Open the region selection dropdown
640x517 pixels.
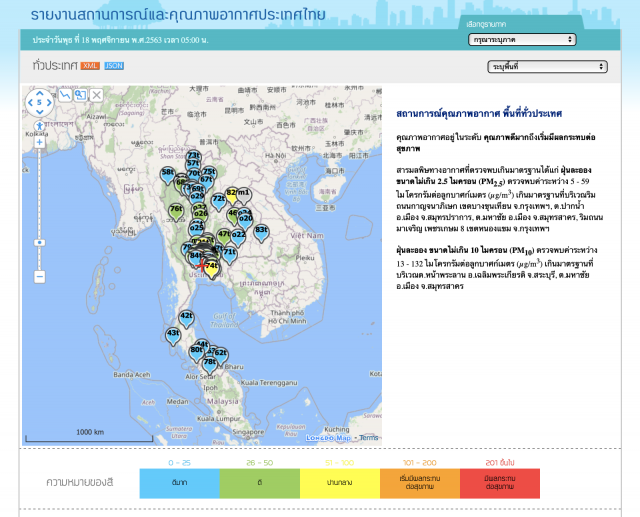pos(522,40)
